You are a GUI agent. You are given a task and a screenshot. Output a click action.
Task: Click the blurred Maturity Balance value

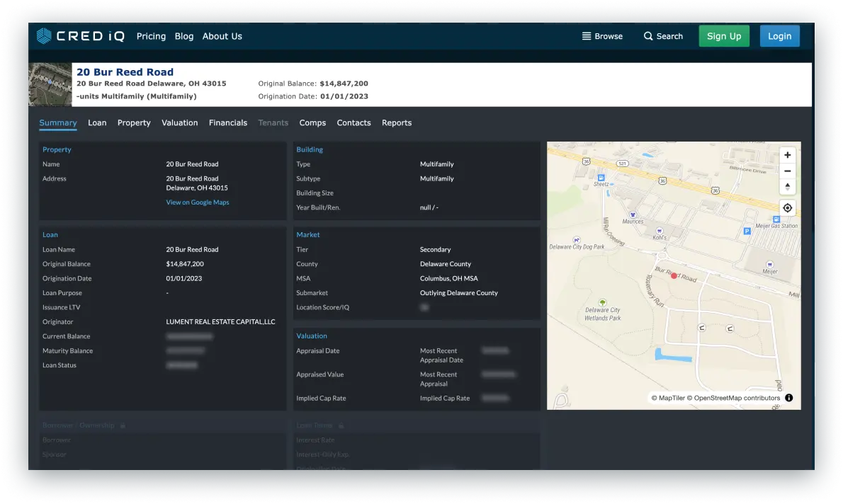pyautogui.click(x=185, y=351)
